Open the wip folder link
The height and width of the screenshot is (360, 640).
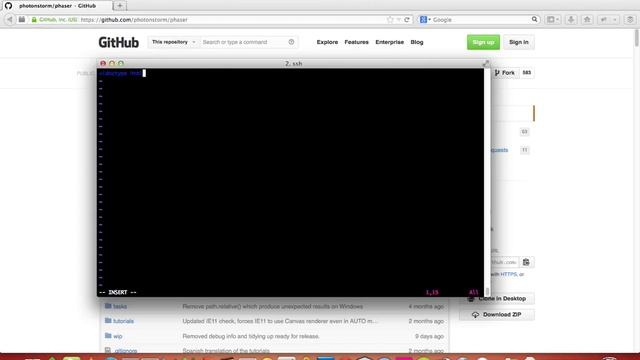[x=118, y=336]
